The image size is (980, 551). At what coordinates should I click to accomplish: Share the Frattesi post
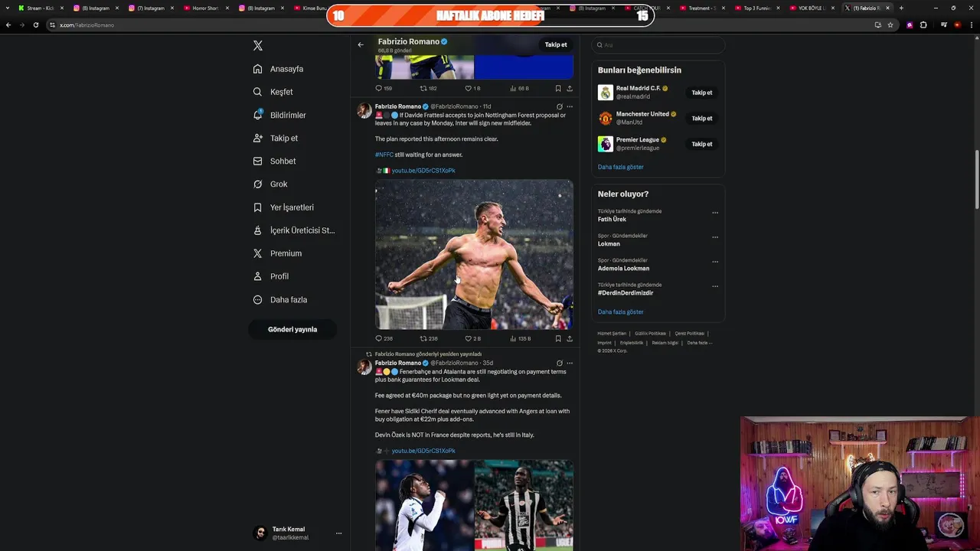[x=570, y=338]
